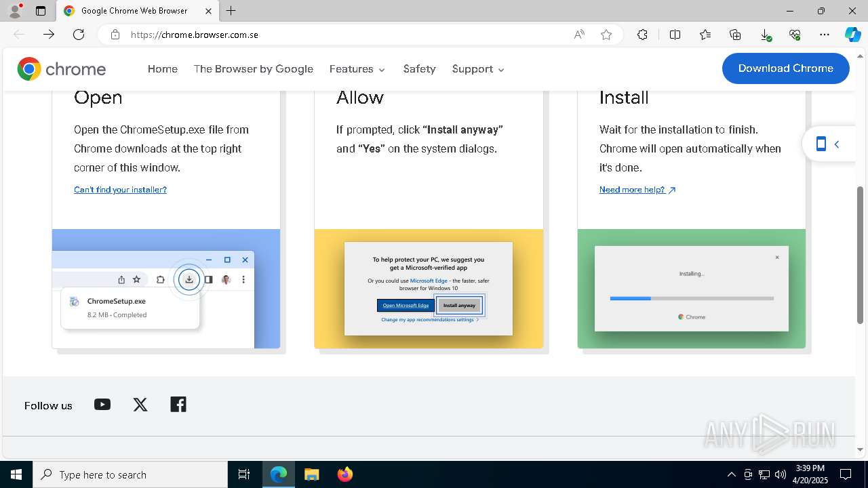Add page to favorites with star icon
The image size is (868, 488).
(x=606, y=35)
